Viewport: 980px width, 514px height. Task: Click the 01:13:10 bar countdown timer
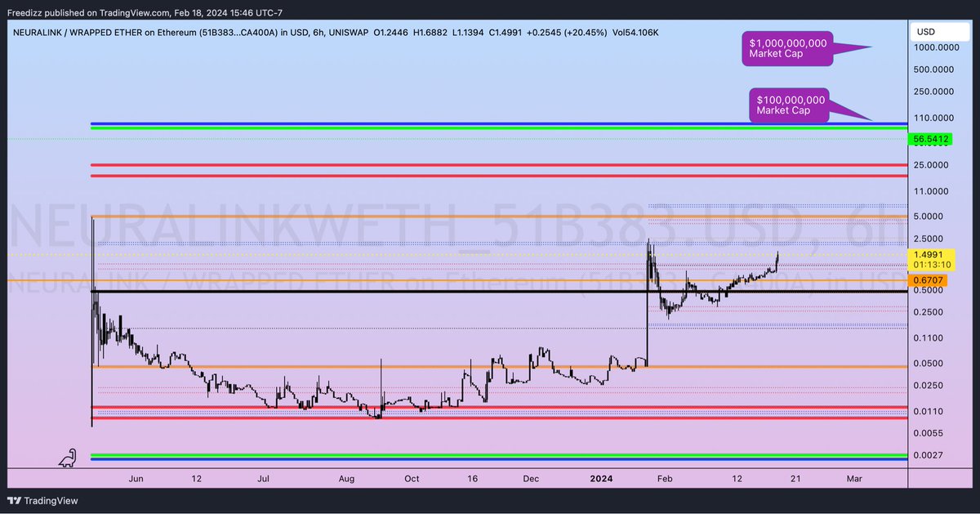coord(931,265)
